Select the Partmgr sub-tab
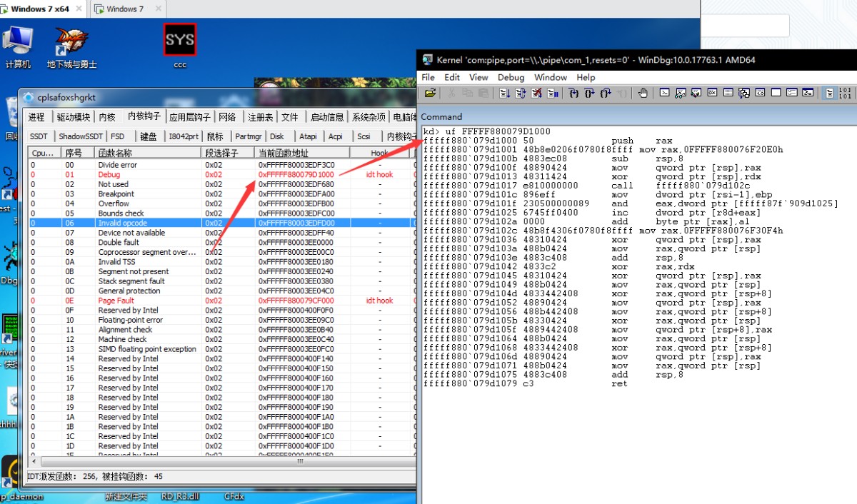The width and height of the screenshot is (857, 504). [248, 136]
